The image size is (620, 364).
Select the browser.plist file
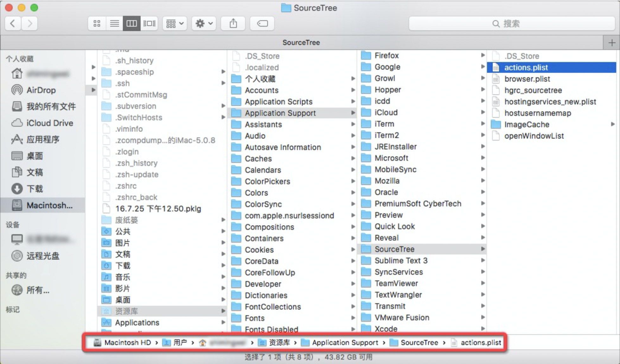[528, 79]
